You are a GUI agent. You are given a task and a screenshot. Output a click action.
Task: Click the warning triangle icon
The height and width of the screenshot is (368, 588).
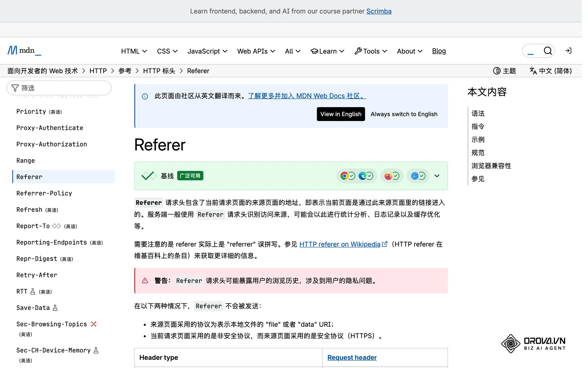[145, 281]
